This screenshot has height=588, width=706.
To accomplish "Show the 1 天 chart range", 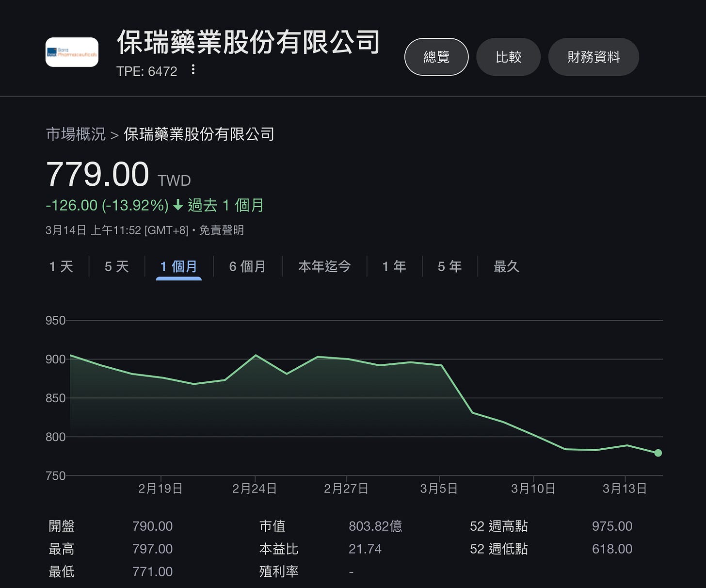I will pos(61,266).
